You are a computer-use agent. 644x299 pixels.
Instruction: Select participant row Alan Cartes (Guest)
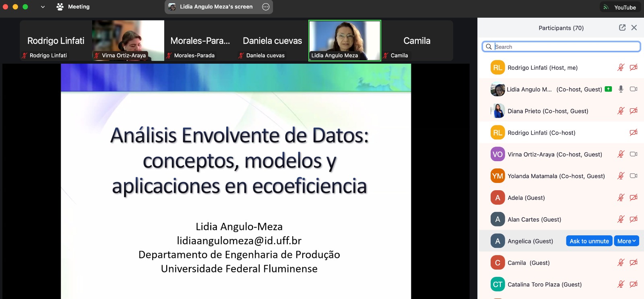[561, 219]
